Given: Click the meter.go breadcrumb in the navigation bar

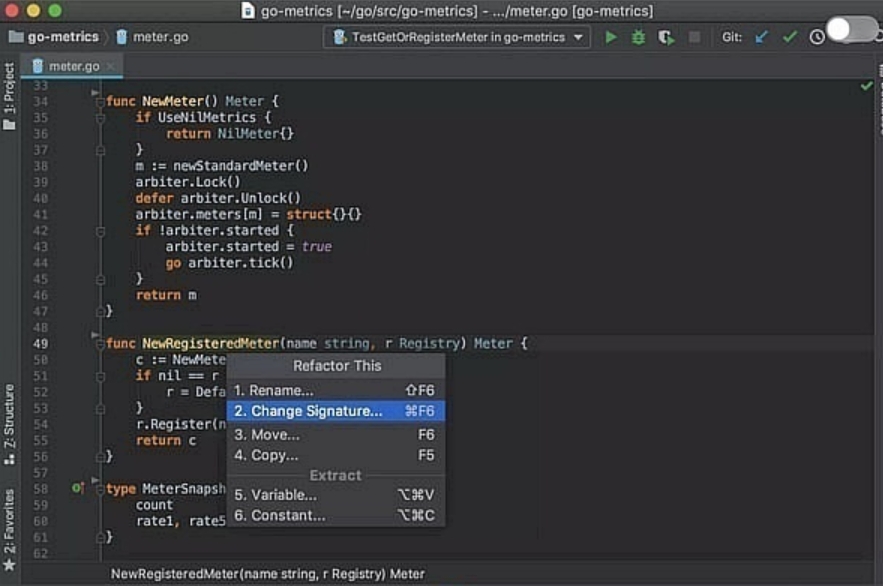Looking at the screenshot, I should click(x=153, y=37).
